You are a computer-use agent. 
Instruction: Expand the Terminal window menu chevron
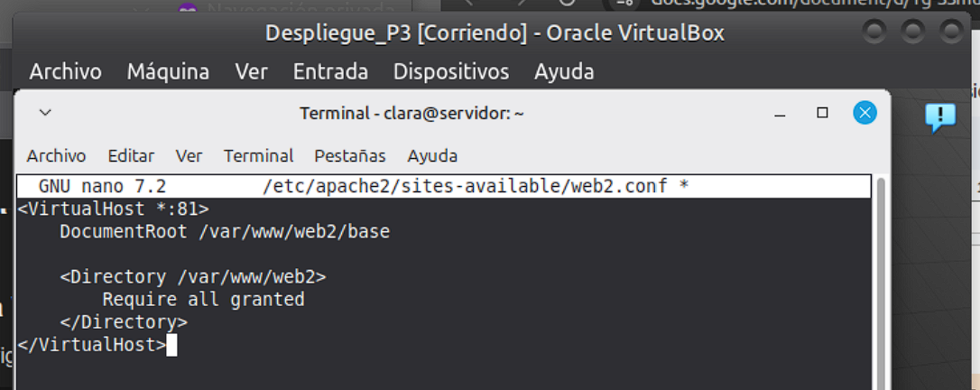[45, 114]
